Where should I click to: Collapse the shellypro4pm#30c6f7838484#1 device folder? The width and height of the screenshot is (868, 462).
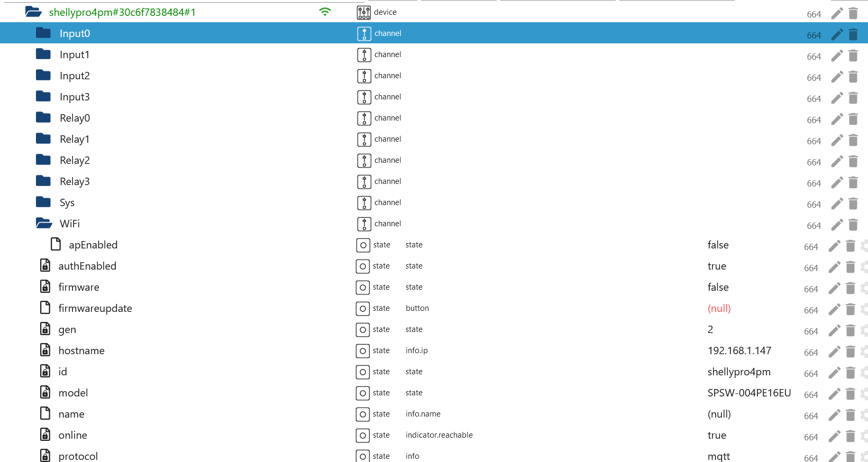(x=33, y=12)
